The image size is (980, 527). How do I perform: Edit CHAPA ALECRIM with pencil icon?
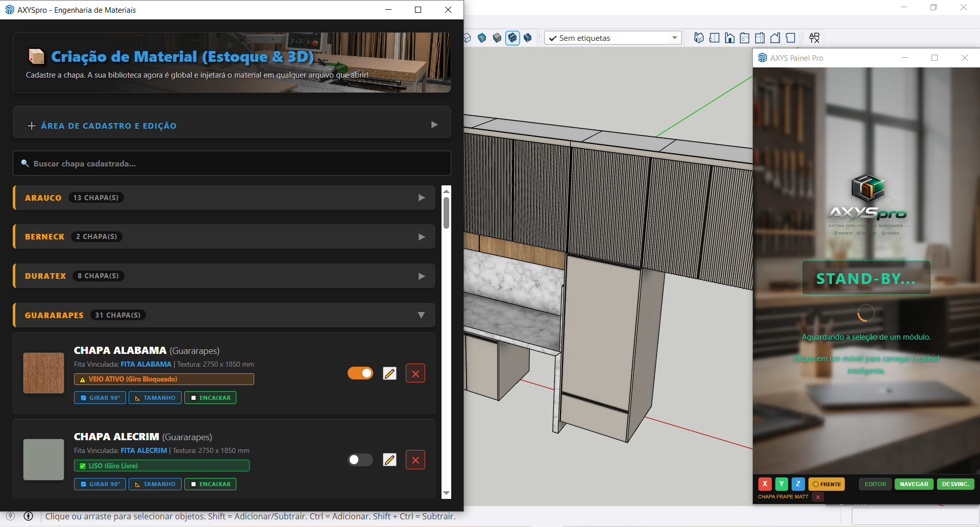click(389, 460)
